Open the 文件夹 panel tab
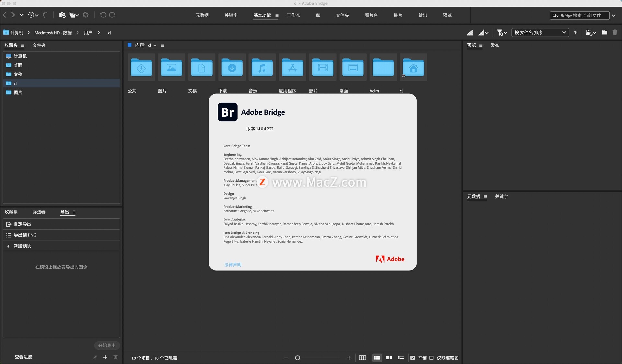This screenshot has height=364, width=622. (39, 45)
